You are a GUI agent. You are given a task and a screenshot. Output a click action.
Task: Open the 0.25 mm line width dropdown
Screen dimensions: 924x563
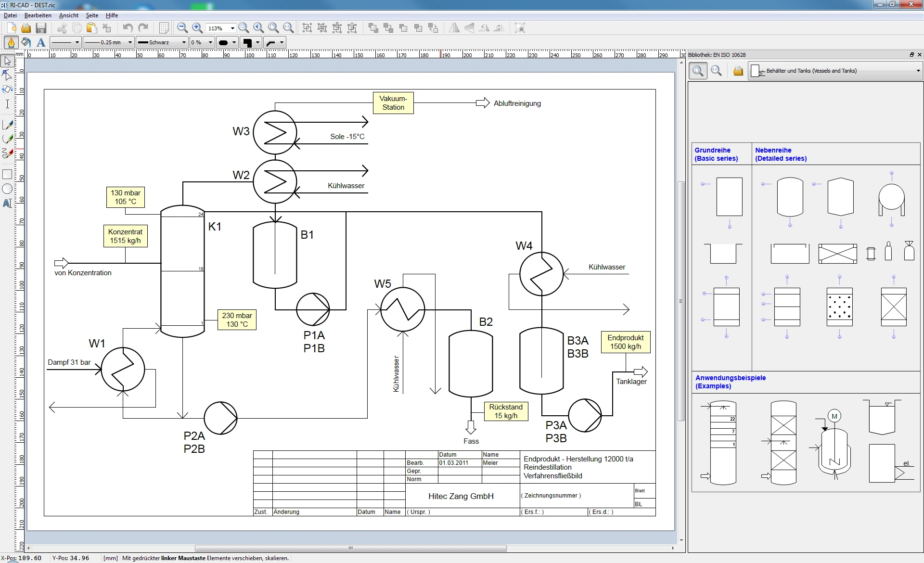[108, 43]
